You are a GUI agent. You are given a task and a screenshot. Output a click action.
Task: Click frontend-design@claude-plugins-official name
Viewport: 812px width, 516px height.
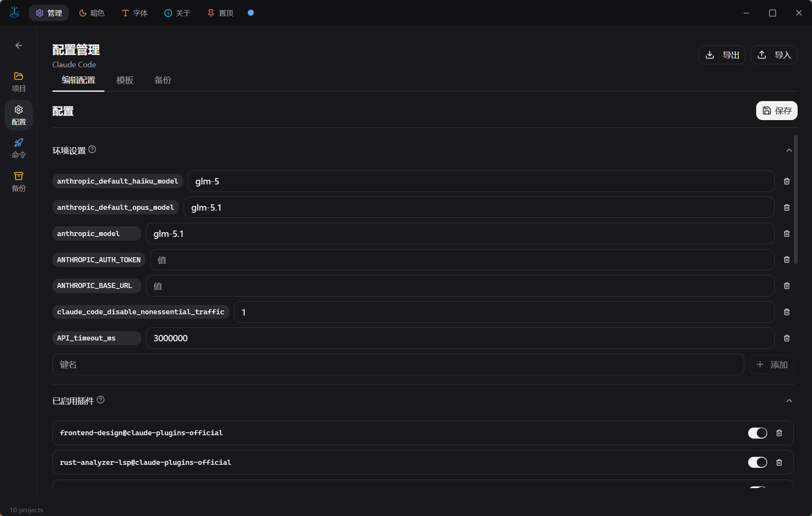click(x=141, y=433)
